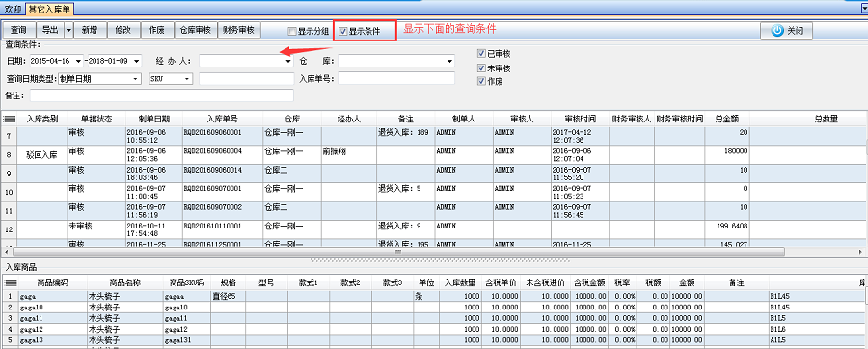Image resolution: width=868 pixels, height=349 pixels.
Task: Focus the SKU search text field
Action: [246, 78]
